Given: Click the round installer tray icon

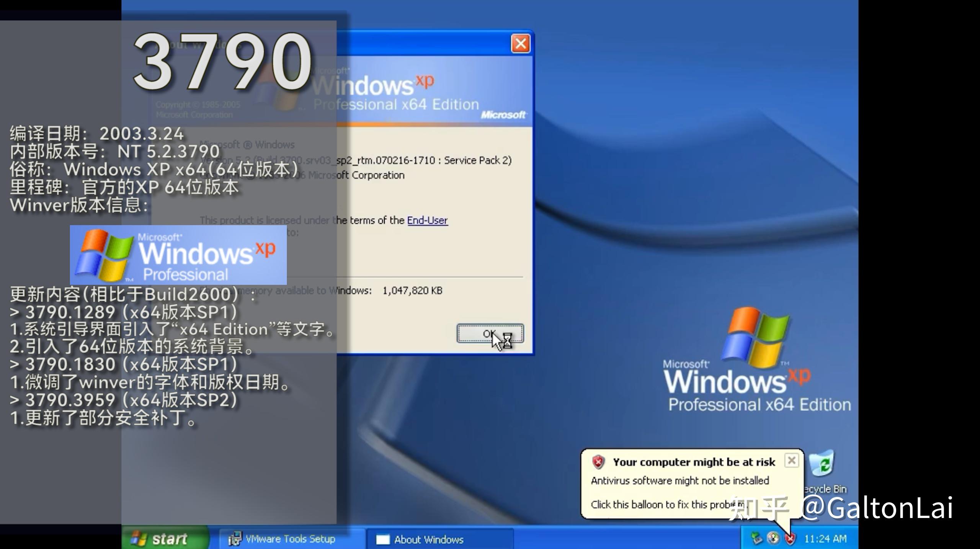Looking at the screenshot, I should 773,539.
